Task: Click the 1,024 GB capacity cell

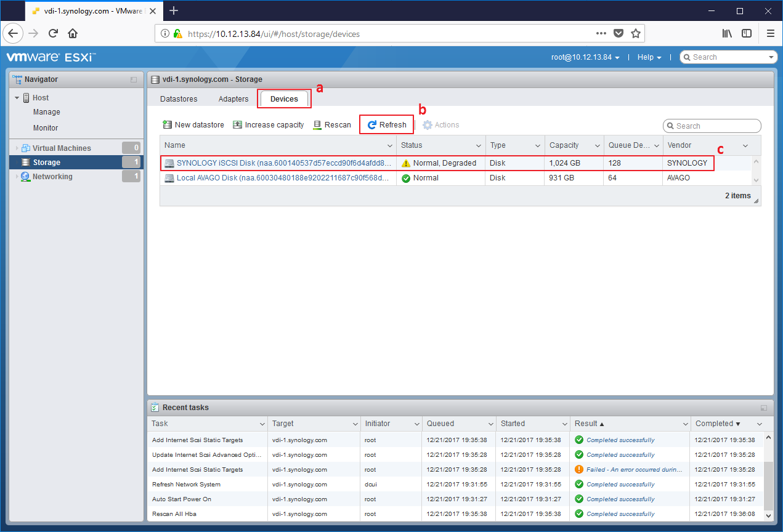Action: [574, 163]
